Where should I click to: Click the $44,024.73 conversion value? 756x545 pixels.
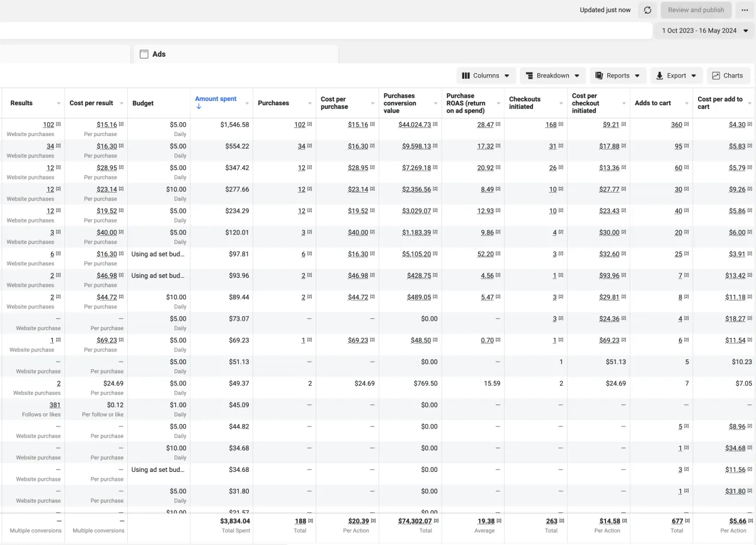pos(415,125)
